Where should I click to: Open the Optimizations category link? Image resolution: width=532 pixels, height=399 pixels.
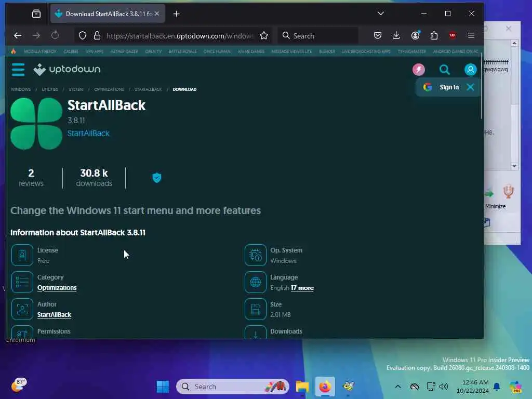[57, 288]
